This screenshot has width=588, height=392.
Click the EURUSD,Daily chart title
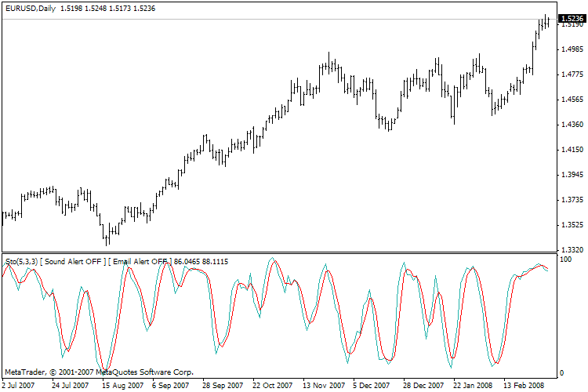[x=31, y=9]
